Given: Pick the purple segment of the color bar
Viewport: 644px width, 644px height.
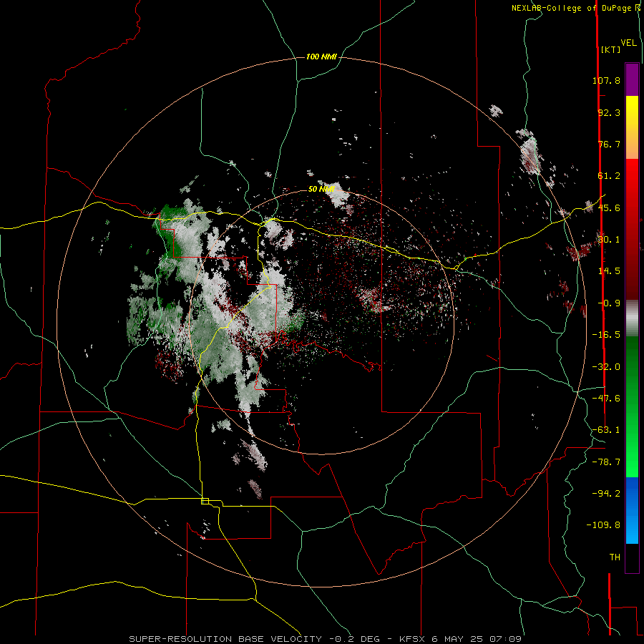Looking at the screenshot, I should (632, 79).
